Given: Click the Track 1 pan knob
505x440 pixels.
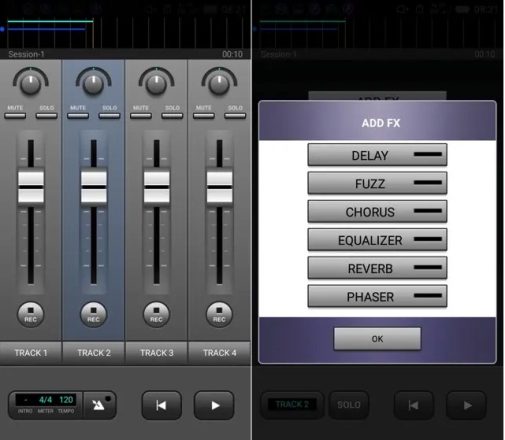Looking at the screenshot, I should [x=31, y=82].
